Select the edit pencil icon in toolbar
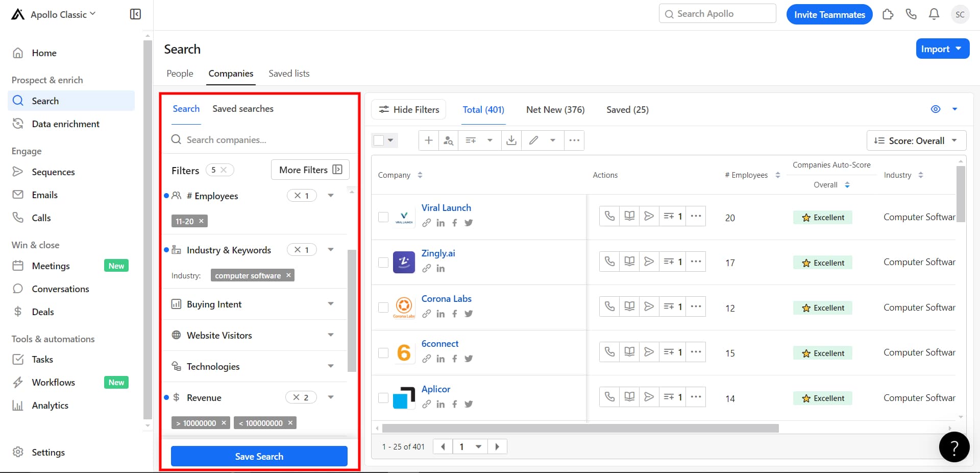Image resolution: width=980 pixels, height=473 pixels. [x=534, y=140]
